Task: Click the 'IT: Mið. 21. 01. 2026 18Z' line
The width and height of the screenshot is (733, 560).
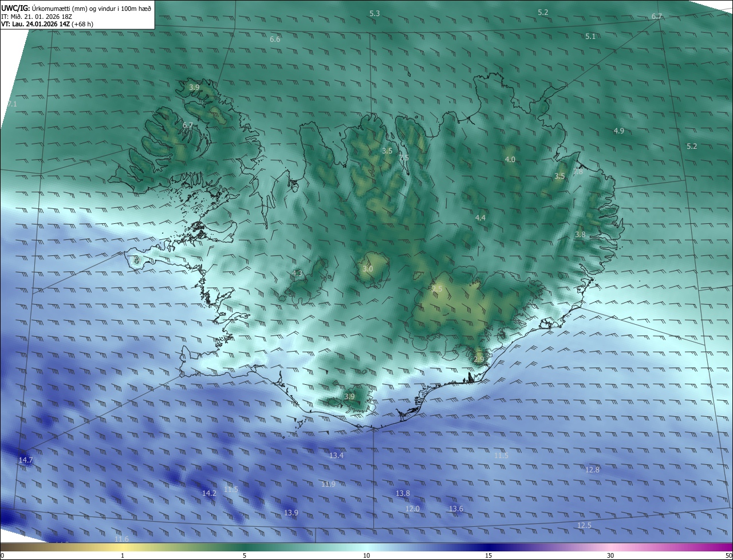Action: tap(36, 17)
